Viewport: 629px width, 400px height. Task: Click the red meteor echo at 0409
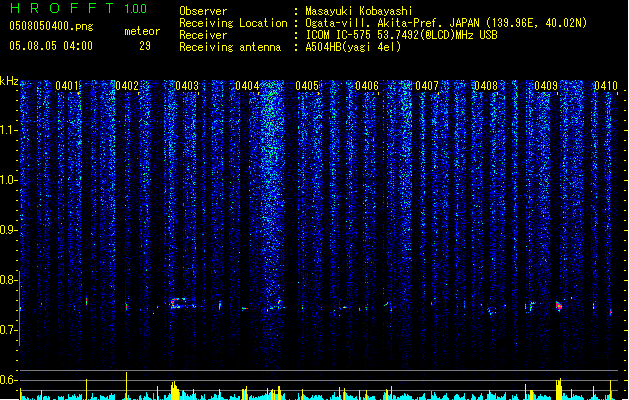[x=559, y=306]
